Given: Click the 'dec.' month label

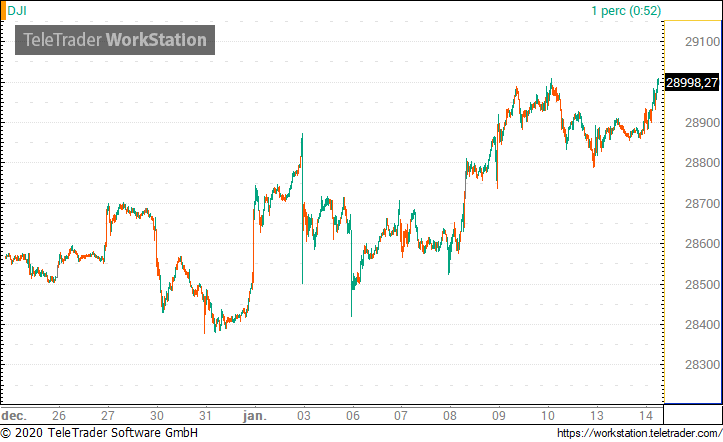Looking at the screenshot, I should [14, 416].
